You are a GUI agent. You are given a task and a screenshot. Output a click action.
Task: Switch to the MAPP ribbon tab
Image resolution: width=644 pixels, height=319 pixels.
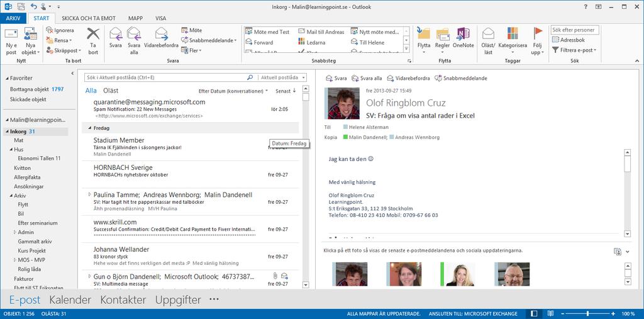[x=136, y=18]
